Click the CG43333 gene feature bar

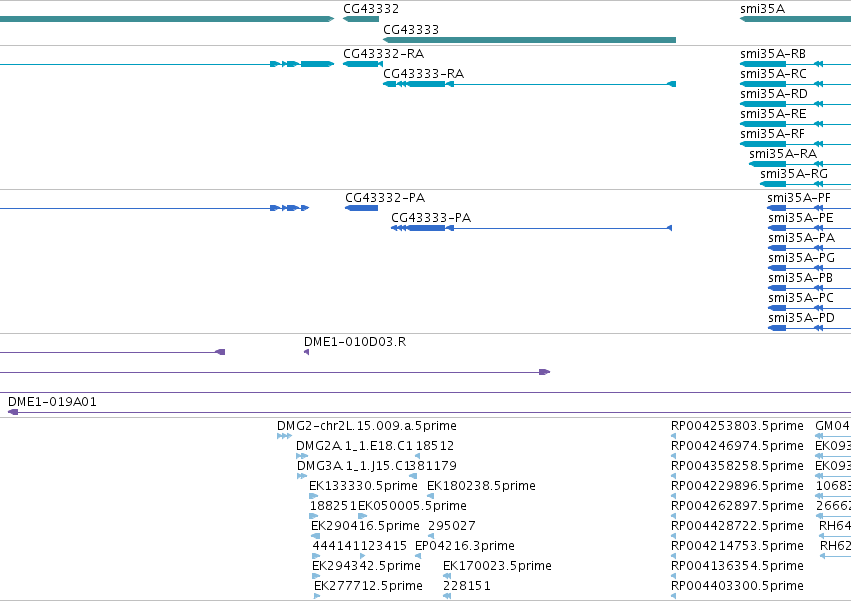(529, 40)
